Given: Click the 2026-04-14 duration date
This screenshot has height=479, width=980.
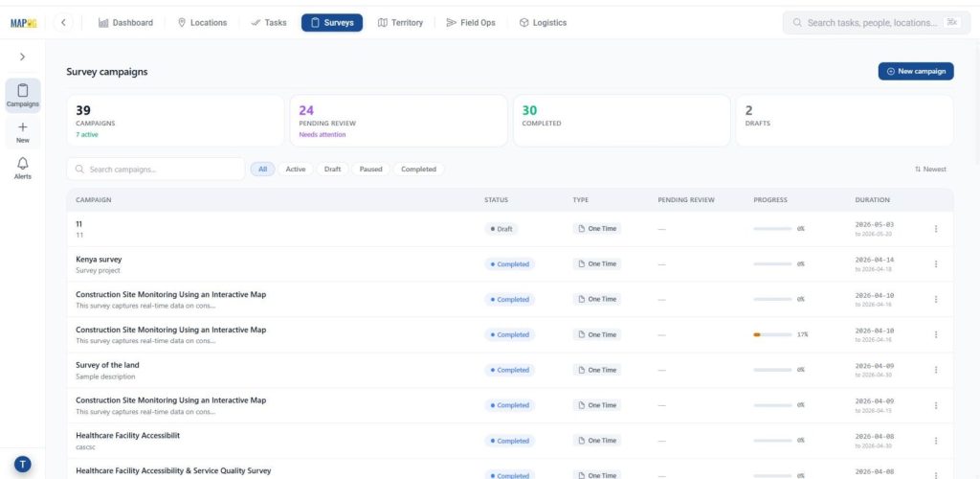Looking at the screenshot, I should pyautogui.click(x=875, y=260).
